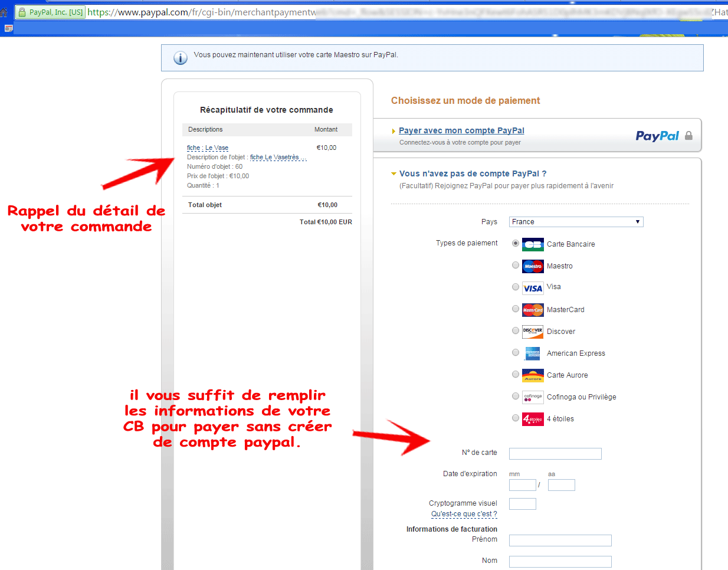Click the bookmarks bar favicon below address bar
This screenshot has width=728, height=570.
tap(8, 28)
